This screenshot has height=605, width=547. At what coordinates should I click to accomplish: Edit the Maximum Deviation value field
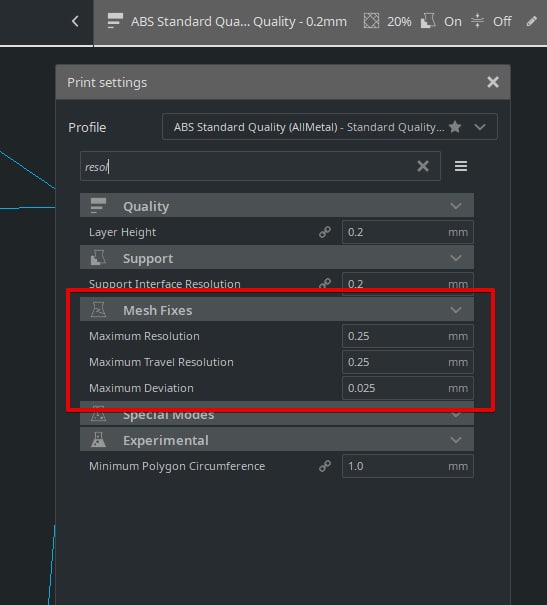[407, 388]
